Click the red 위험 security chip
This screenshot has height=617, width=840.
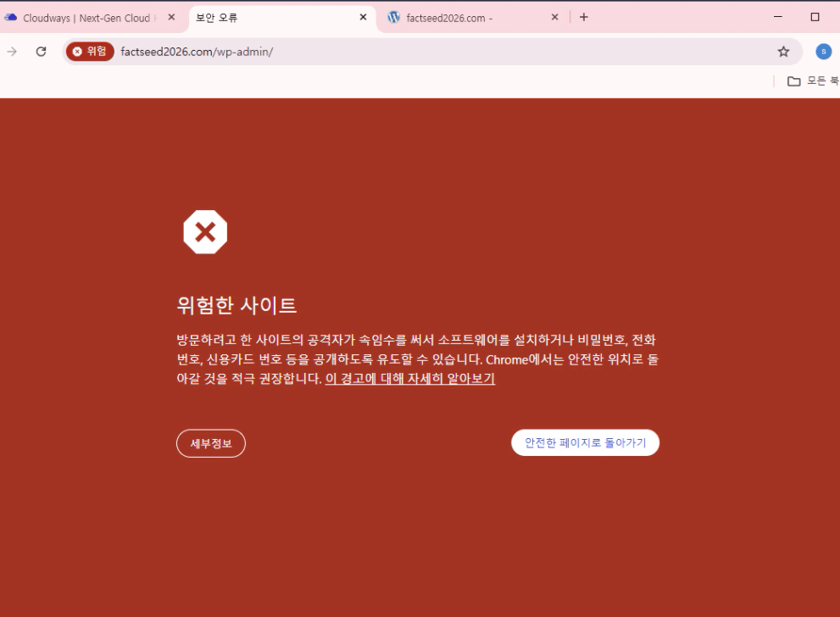(x=90, y=52)
